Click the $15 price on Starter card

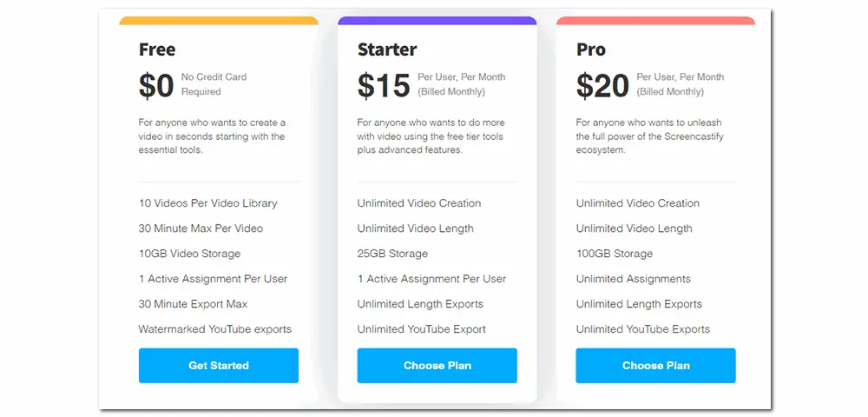(x=384, y=85)
